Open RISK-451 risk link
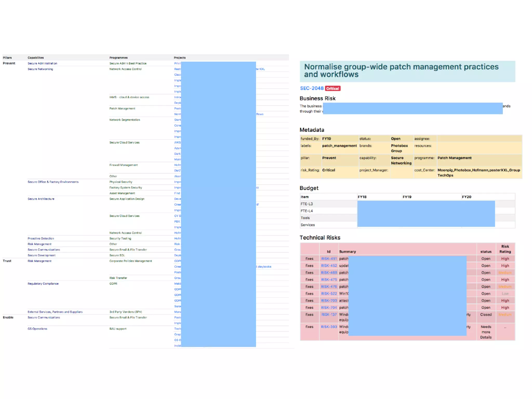This screenshot has height=399, width=532. 329,259
